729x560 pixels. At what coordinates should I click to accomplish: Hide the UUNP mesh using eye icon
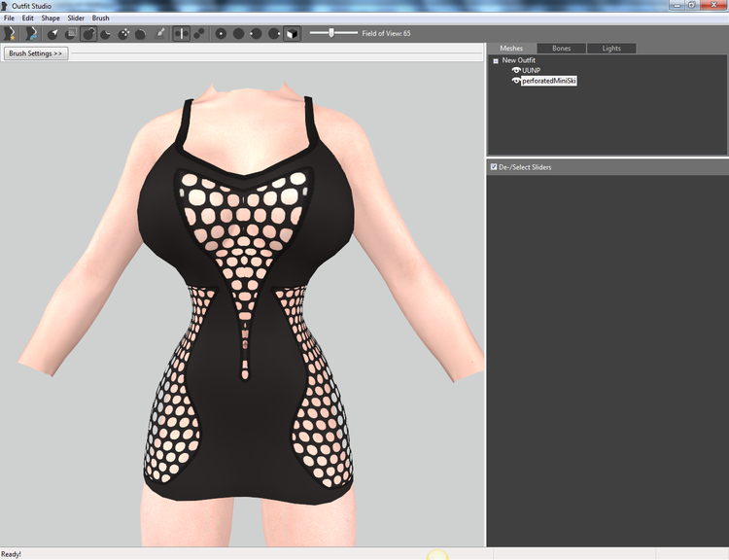click(x=516, y=70)
